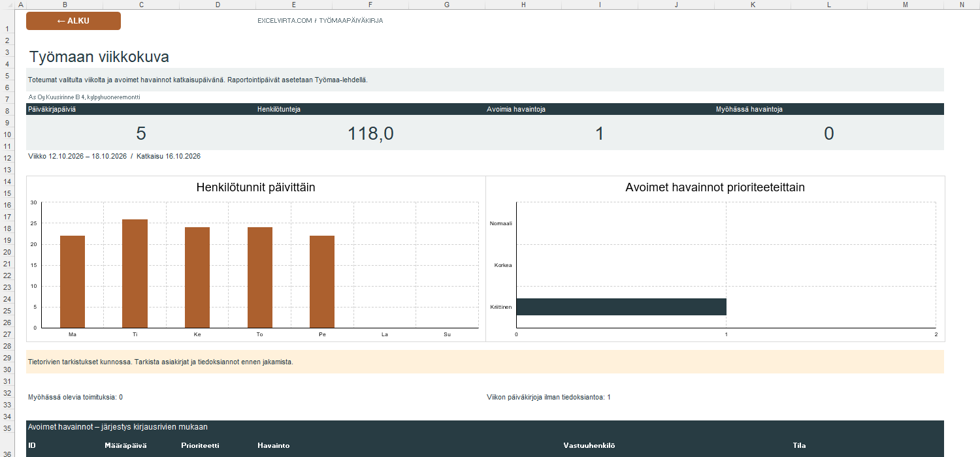Select column M by its header
980x457 pixels.
906,5
